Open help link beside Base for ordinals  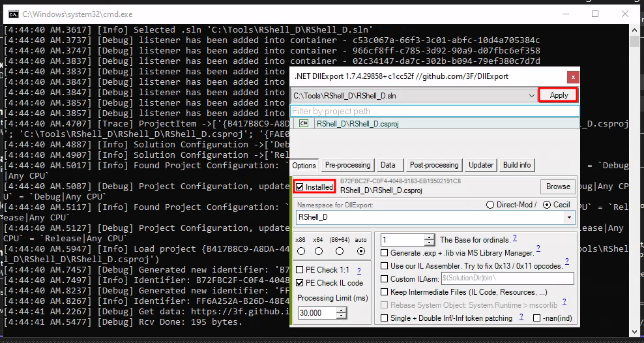pos(514,239)
